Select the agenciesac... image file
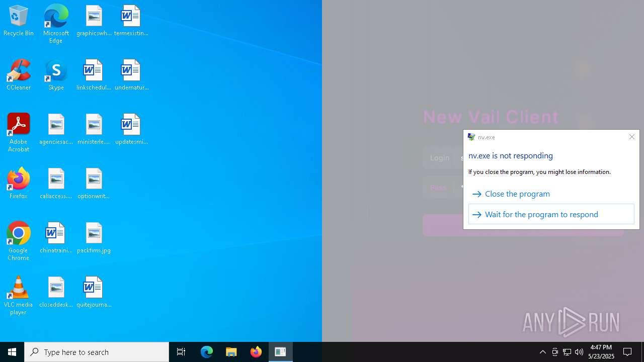Image resolution: width=644 pixels, height=362 pixels. point(56,130)
